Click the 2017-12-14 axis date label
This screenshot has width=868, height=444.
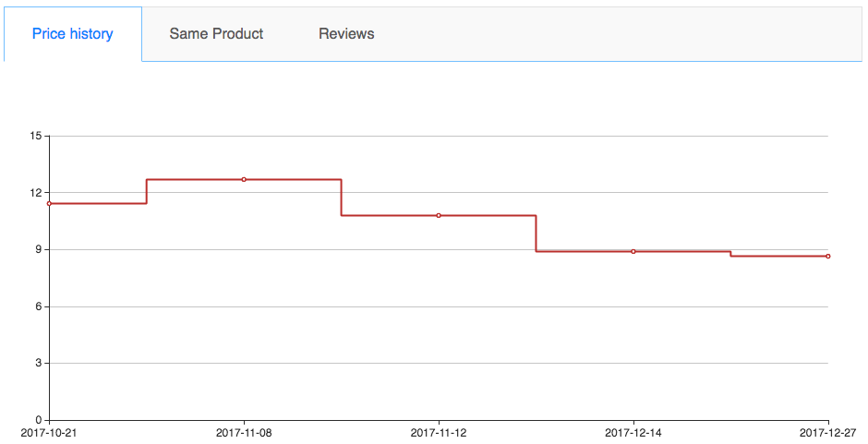633,432
